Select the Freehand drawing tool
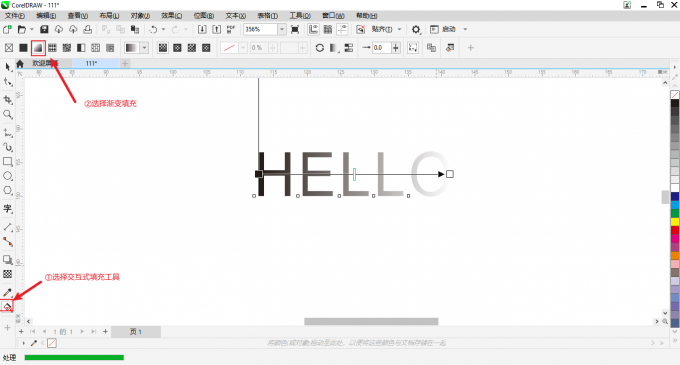This screenshot has width=680, height=365. coord(8,132)
